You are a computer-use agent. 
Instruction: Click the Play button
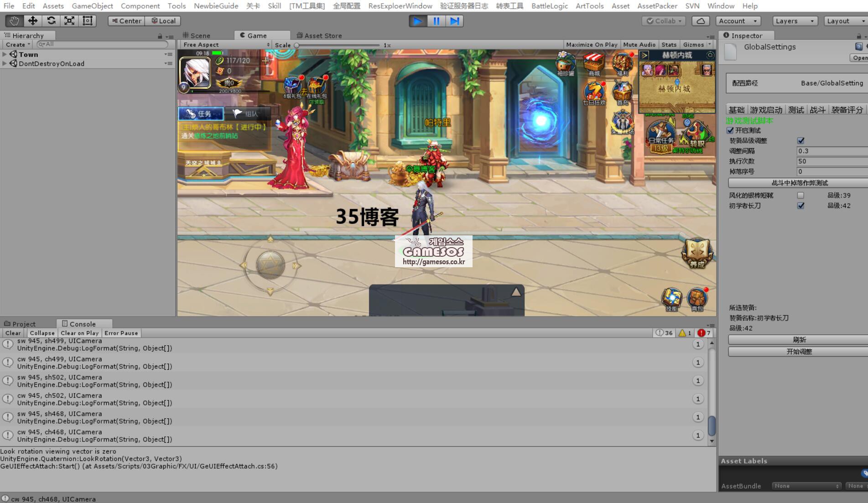point(417,21)
